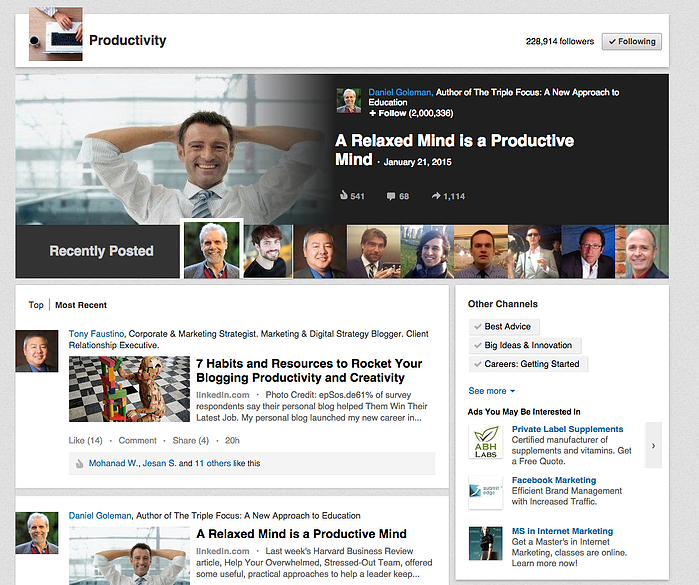This screenshot has height=585, width=699.
Task: Open the feed thumbnail of relaxed man
Action: [x=129, y=556]
